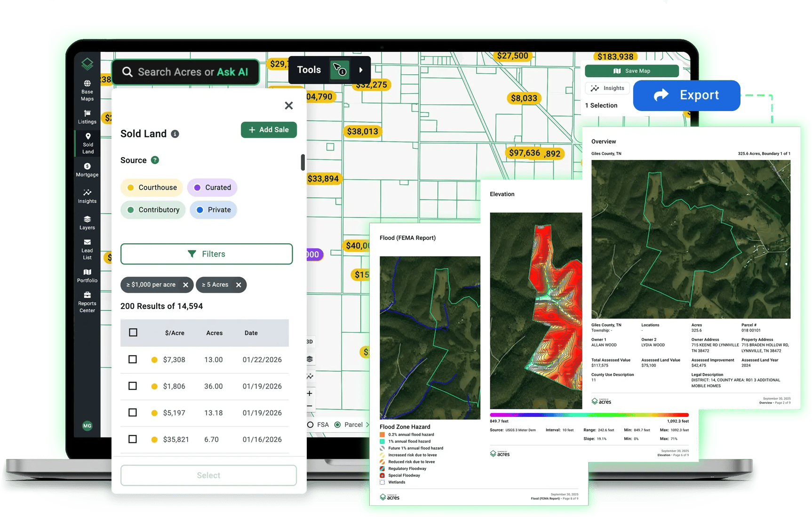This screenshot has width=812, height=517.
Task: Zoom out on the map with minus
Action: (x=310, y=406)
